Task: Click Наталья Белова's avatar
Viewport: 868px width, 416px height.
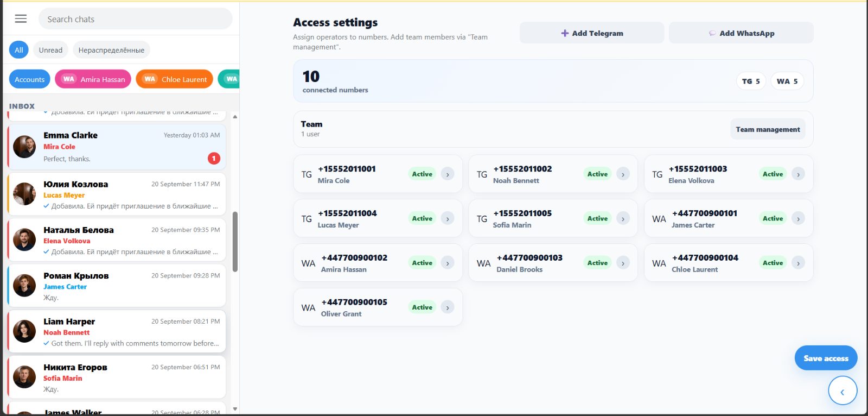Action: (24, 239)
